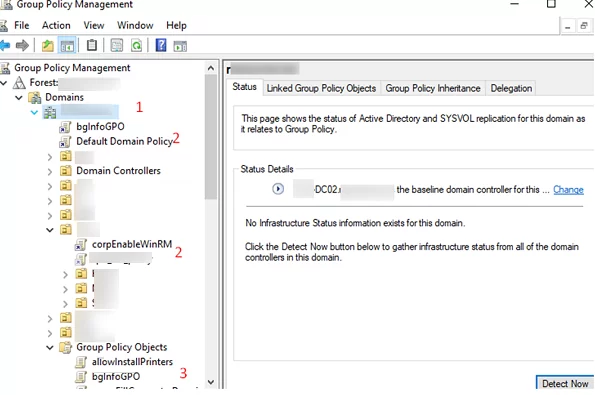The image size is (595, 395).
Task: Open the File menu
Action: tap(21, 25)
